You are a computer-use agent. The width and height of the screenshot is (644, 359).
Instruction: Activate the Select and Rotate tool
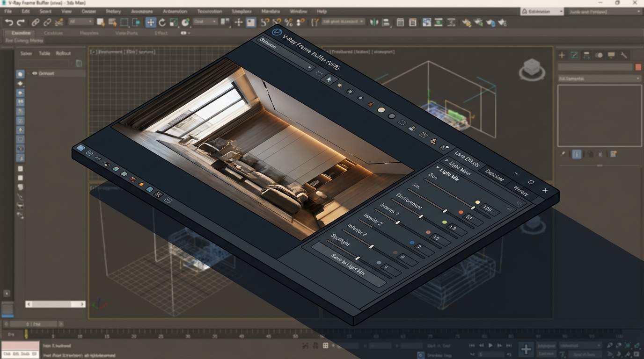point(162,22)
